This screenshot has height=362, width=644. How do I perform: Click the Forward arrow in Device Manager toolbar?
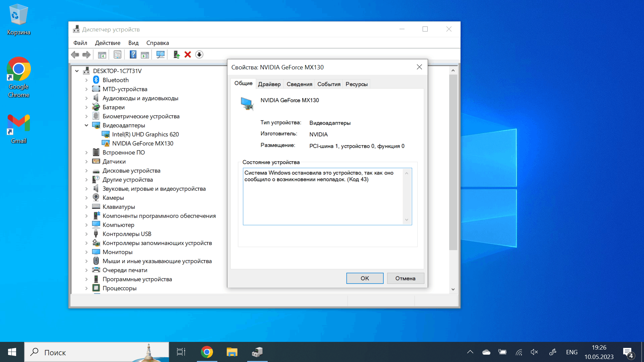87,55
